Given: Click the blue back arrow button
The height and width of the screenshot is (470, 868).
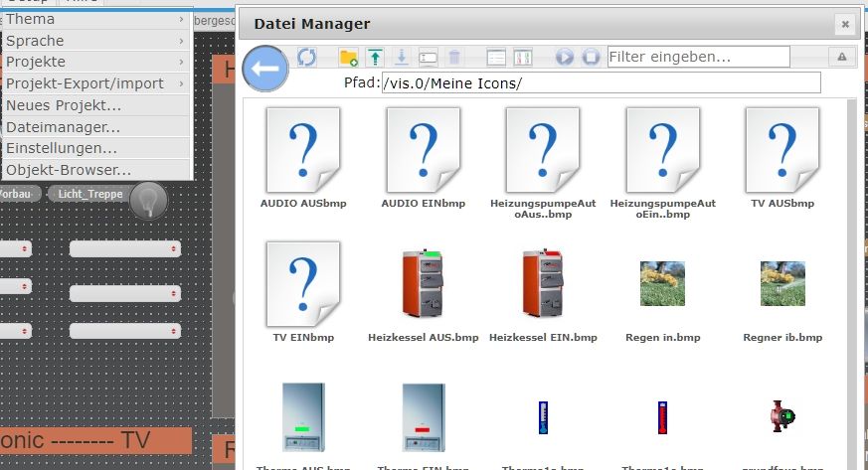Looking at the screenshot, I should tap(265, 69).
